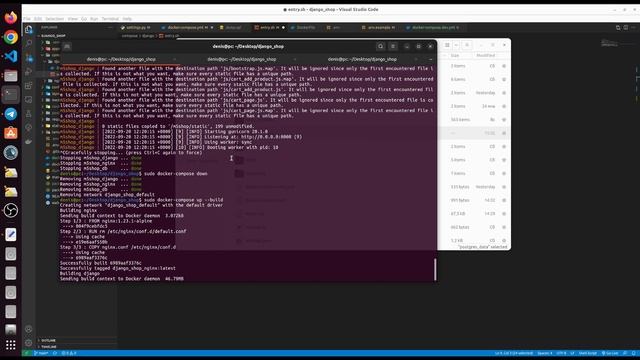
Task: Click the VS Code notifications bell
Action: click(634, 353)
